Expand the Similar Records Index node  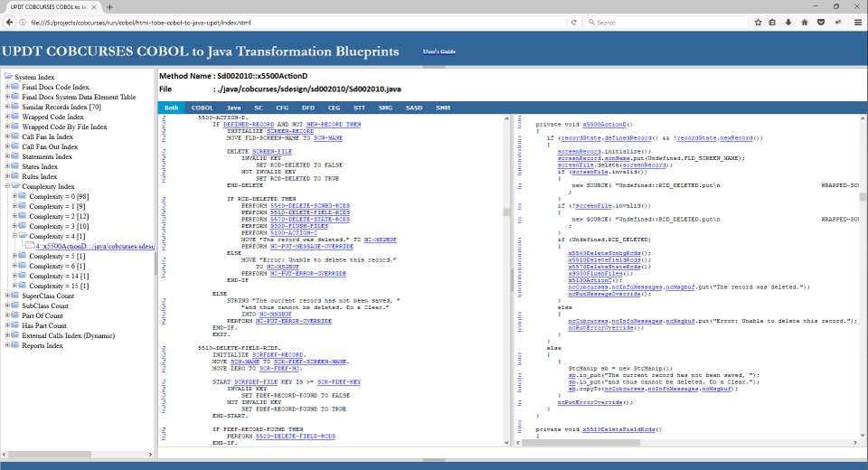pos(7,107)
